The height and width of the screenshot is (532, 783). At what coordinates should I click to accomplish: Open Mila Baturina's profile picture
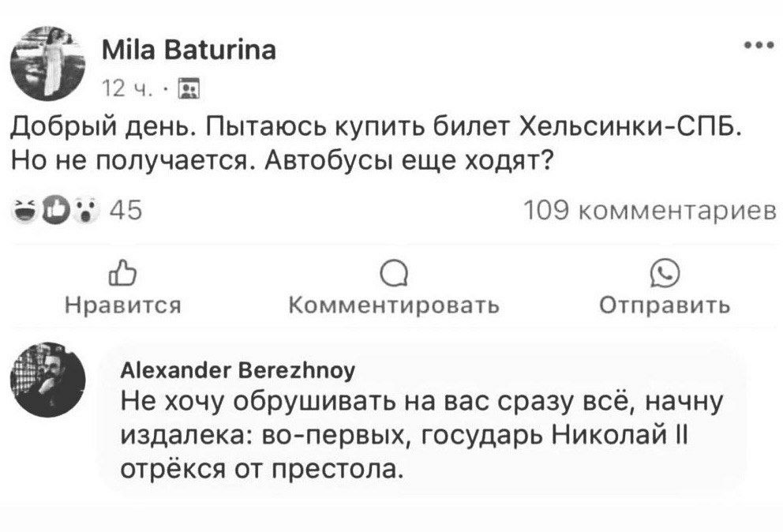(47, 64)
